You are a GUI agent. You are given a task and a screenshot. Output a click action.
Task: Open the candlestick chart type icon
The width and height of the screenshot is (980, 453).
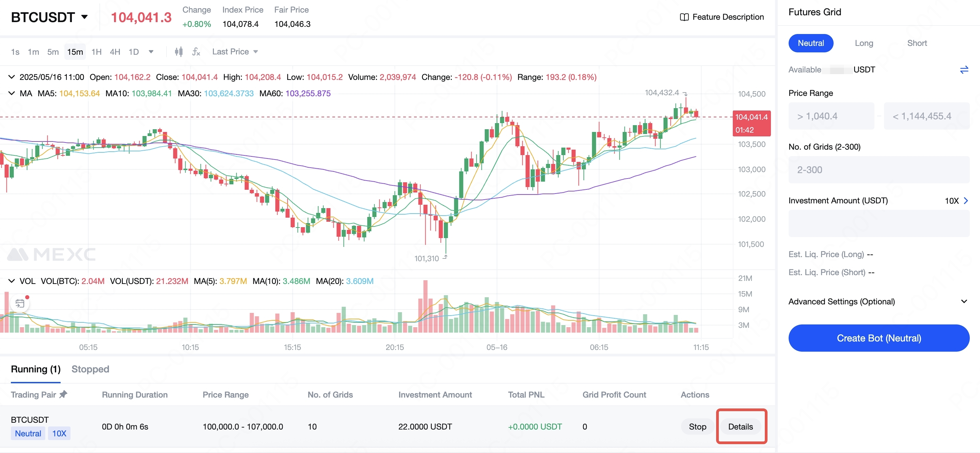(x=178, y=52)
